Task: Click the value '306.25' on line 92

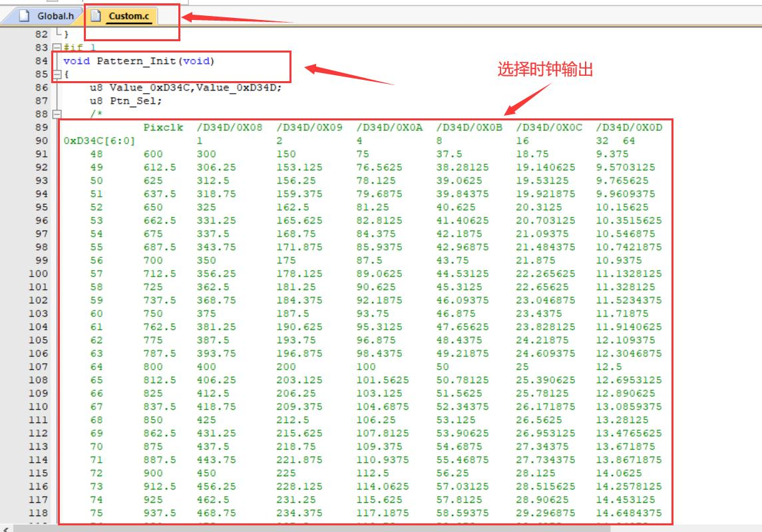Action: point(216,168)
